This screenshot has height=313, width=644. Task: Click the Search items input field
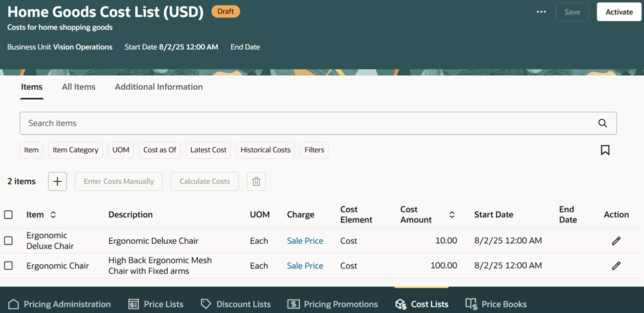click(306, 123)
